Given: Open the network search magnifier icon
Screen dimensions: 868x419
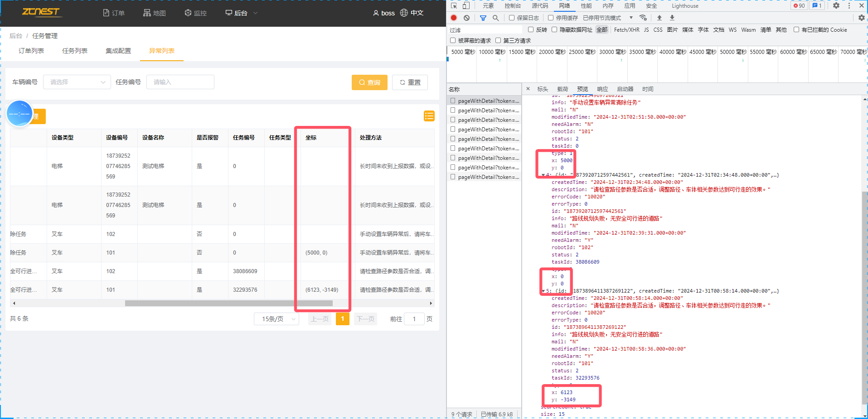Looking at the screenshot, I should coord(495,18).
